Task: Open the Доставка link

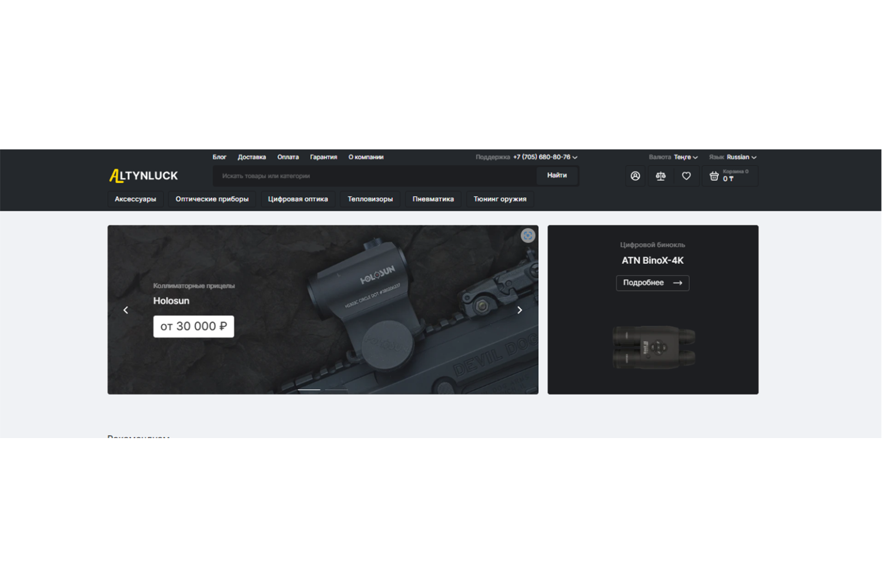Action: (252, 157)
